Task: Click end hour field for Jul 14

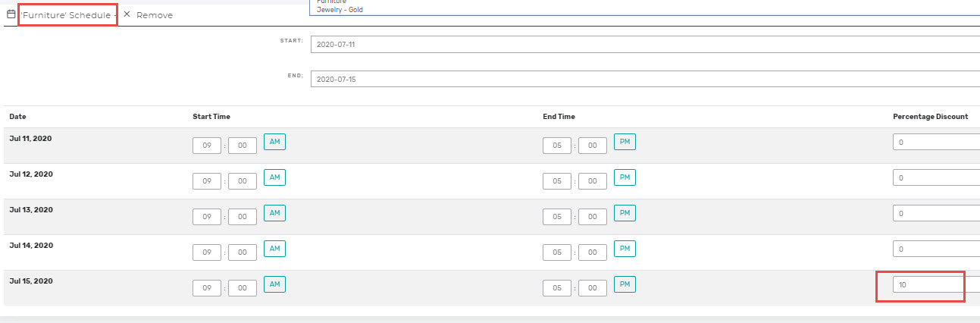Action: tap(557, 252)
